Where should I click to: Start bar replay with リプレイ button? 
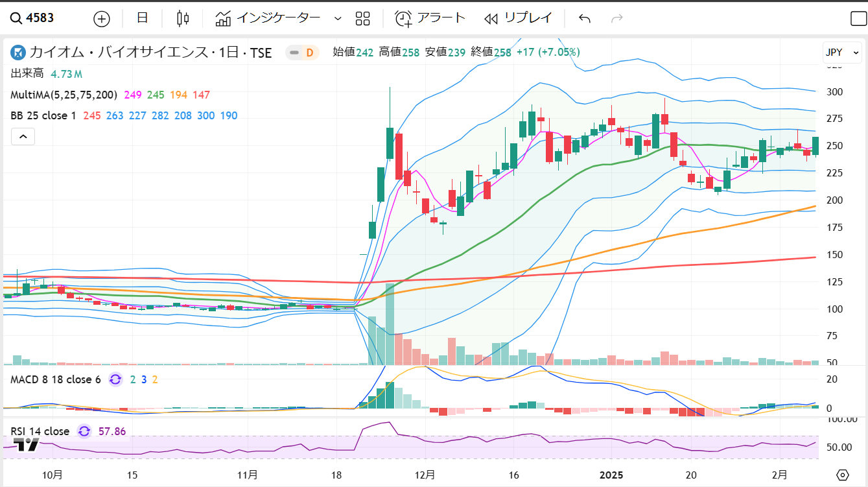(x=518, y=18)
